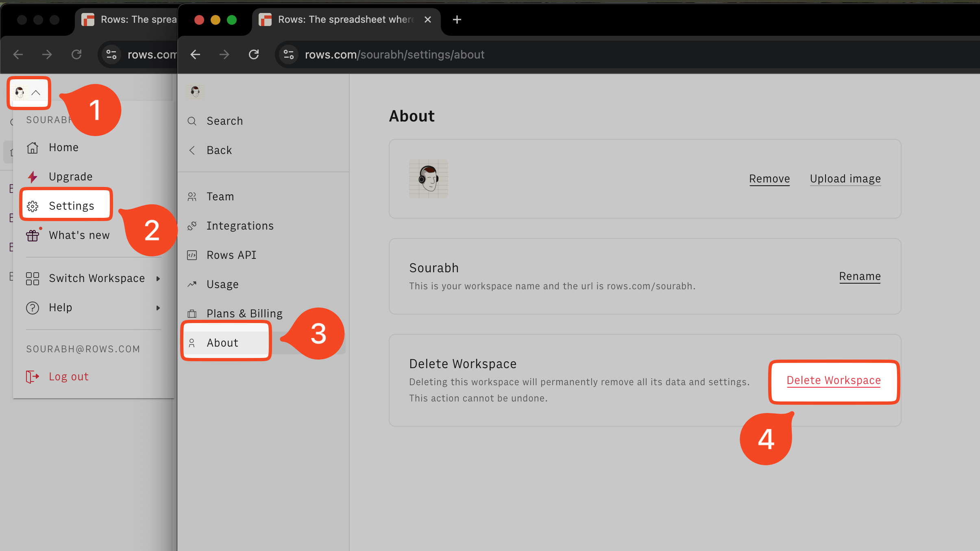The height and width of the screenshot is (551, 980).
Task: Click Remove image link
Action: pos(769,179)
